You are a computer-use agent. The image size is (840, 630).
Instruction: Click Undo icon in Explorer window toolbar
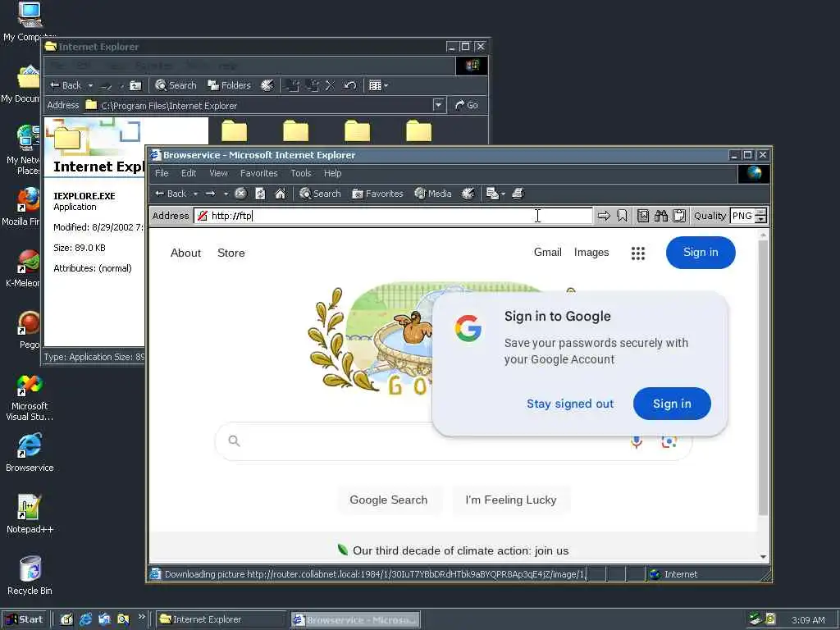[349, 85]
